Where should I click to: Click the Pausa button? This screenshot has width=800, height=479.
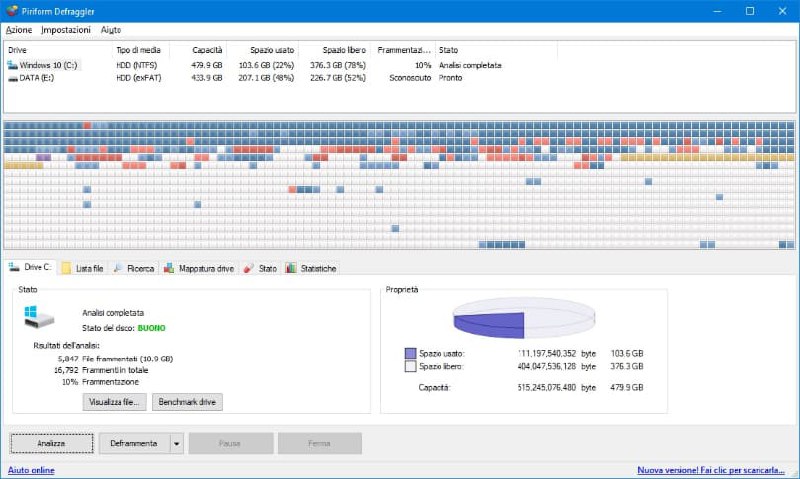(x=231, y=443)
